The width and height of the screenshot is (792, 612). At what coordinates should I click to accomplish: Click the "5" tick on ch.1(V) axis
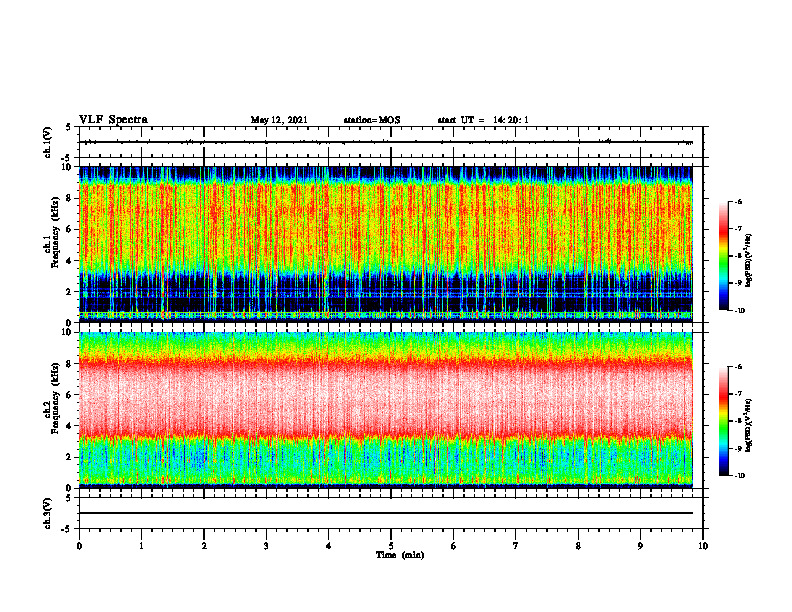tap(69, 128)
